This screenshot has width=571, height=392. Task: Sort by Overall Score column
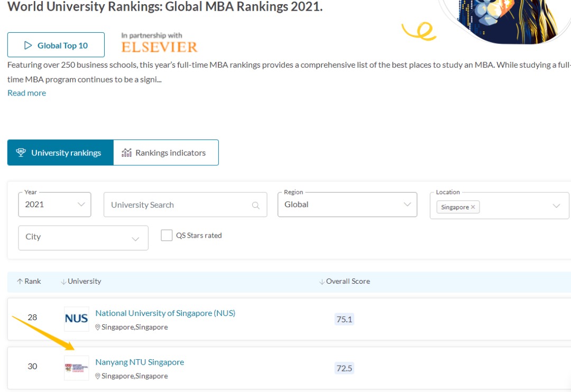tap(345, 282)
